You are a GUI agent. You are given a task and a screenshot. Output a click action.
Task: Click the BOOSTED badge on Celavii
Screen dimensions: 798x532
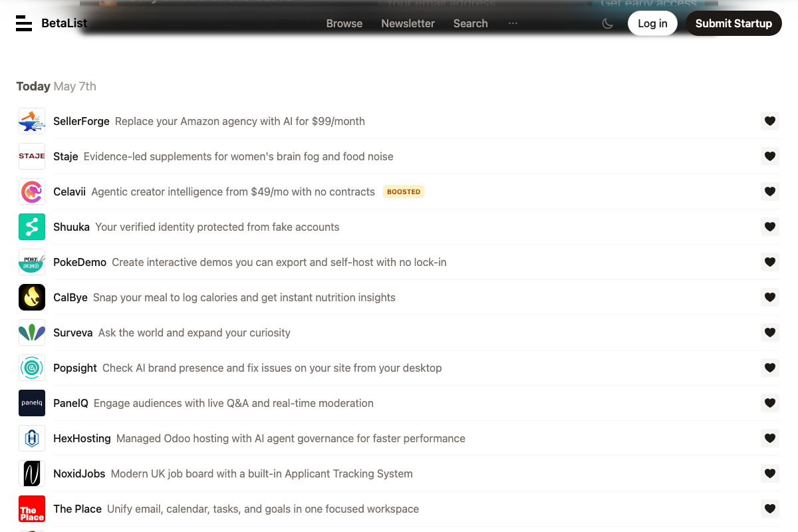[x=404, y=192]
